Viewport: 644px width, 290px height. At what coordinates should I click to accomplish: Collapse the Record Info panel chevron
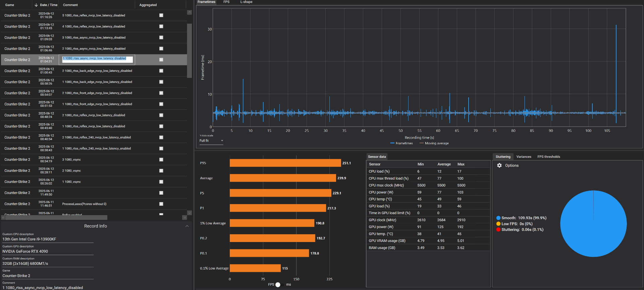click(187, 226)
